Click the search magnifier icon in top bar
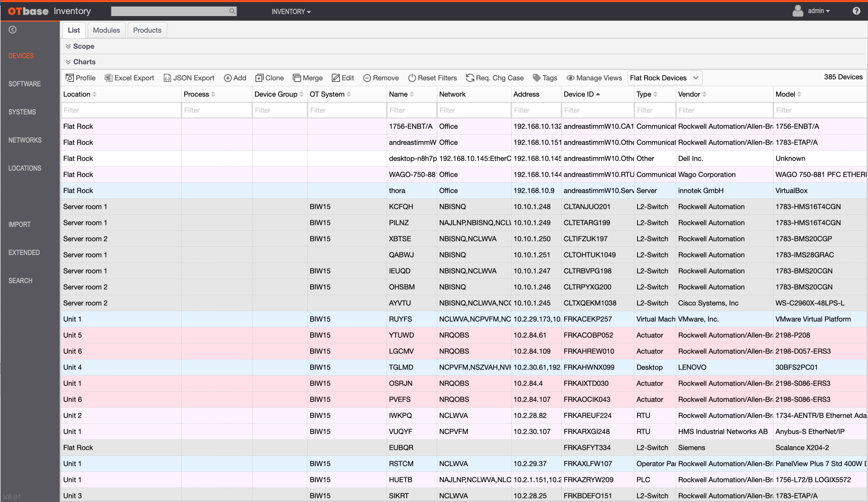The image size is (868, 502). coord(232,11)
